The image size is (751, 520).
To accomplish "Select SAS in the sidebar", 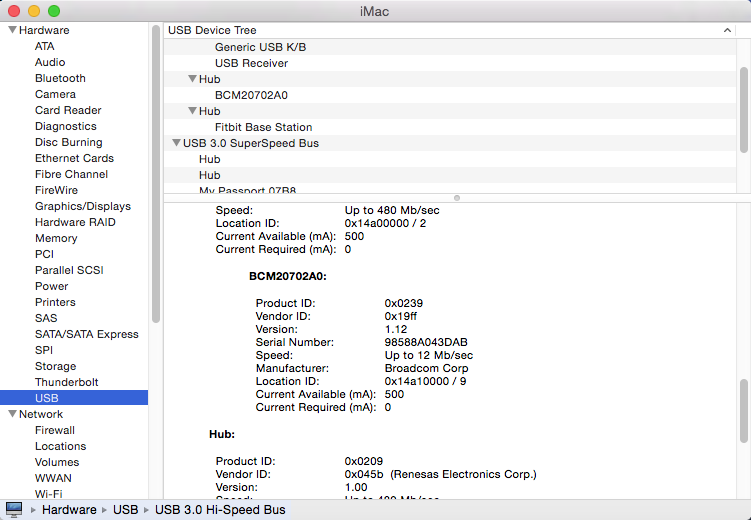I will (46, 318).
